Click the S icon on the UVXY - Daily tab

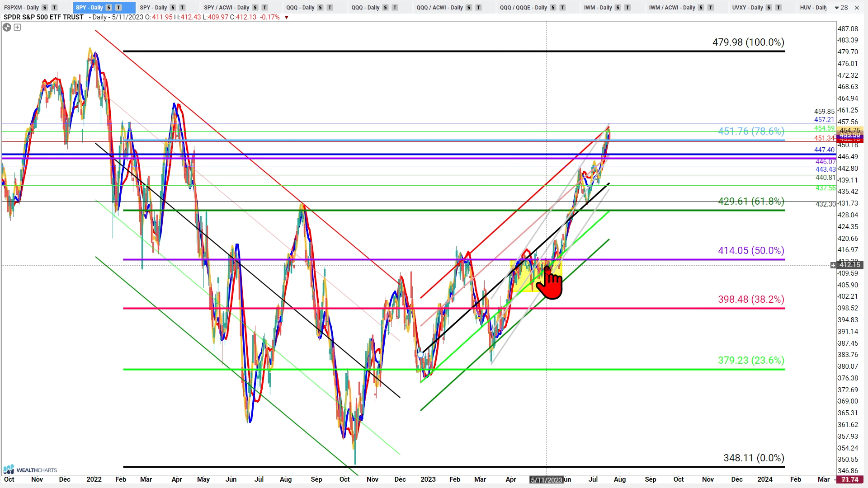[769, 8]
